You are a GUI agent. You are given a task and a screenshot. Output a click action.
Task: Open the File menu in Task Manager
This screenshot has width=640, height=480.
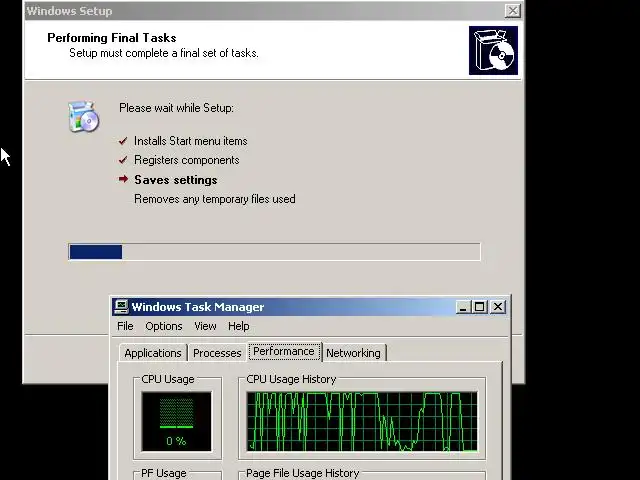[x=125, y=326]
